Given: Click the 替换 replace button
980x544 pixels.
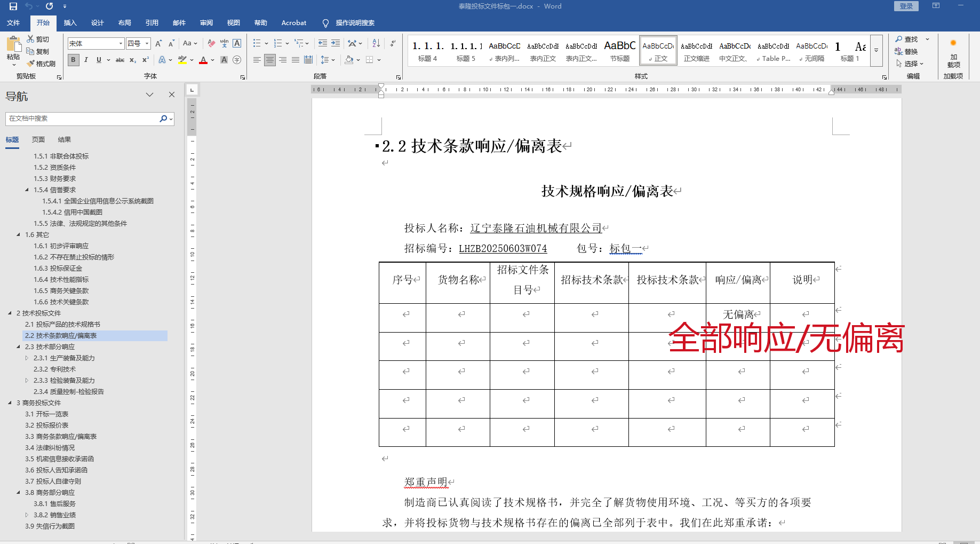Looking at the screenshot, I should click(x=907, y=51).
